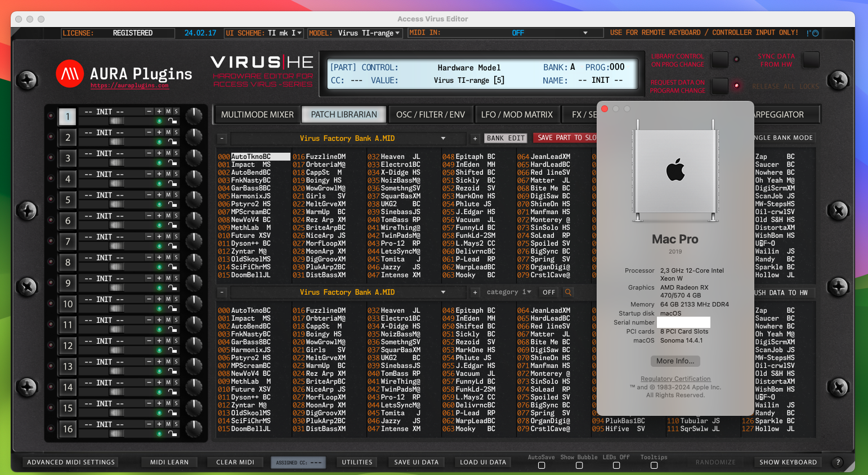Screen dimensions: 868x475
Task: Click the minus button on part 12
Action: coord(149,341)
